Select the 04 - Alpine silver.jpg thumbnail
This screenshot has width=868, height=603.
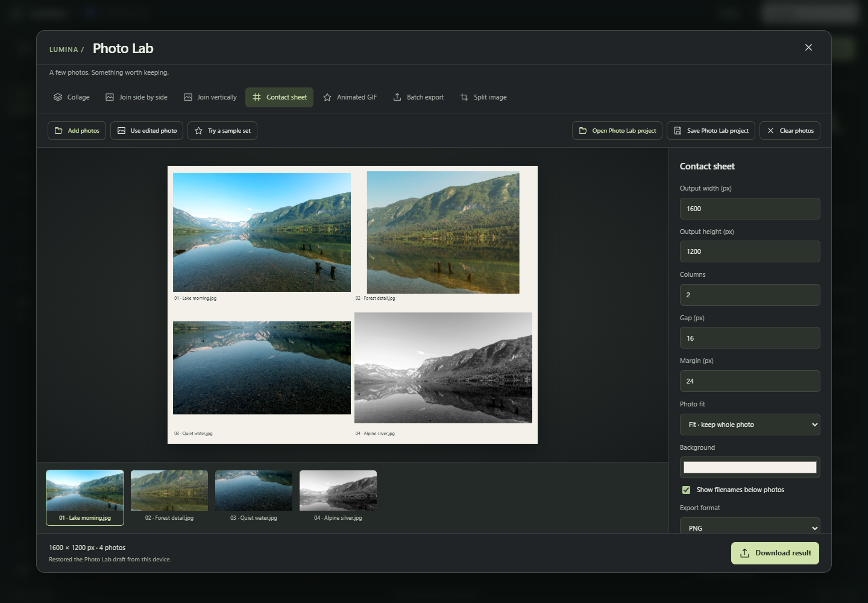338,497
